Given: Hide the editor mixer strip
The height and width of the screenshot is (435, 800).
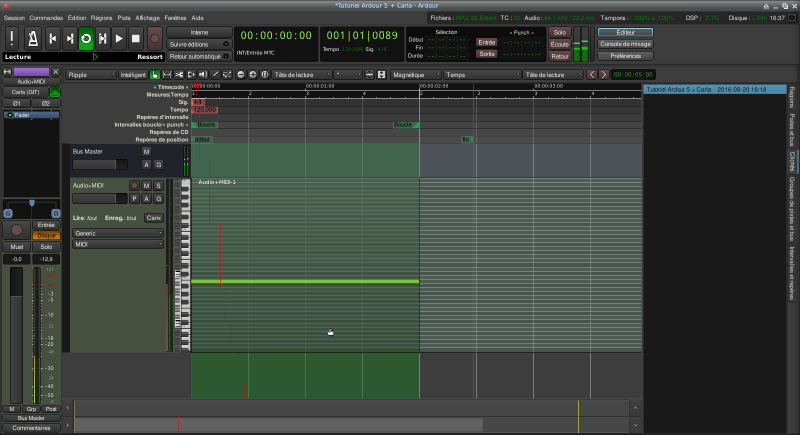Looking at the screenshot, I should (x=56, y=72).
